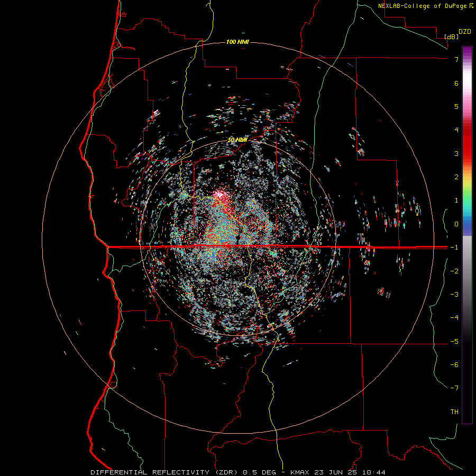Select the 0 dB scale value
Viewport: 476px width, 476px height.
coord(456,224)
